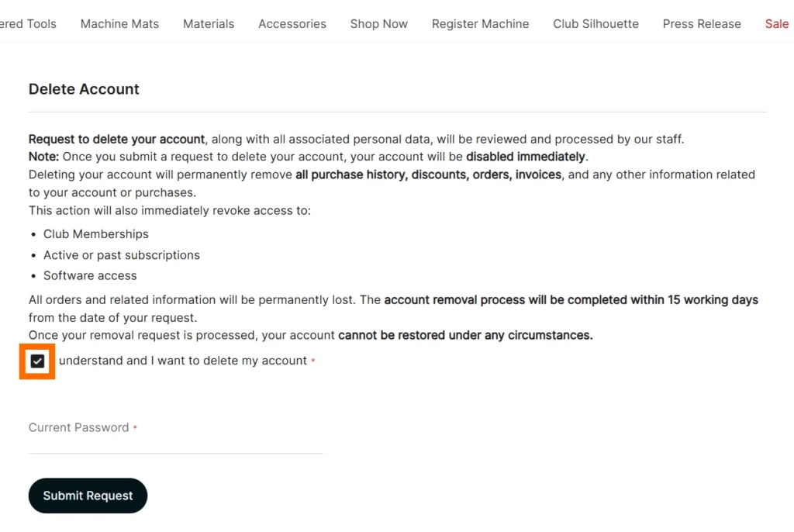
Task: Open the Accessories navigation item
Action: pos(292,24)
